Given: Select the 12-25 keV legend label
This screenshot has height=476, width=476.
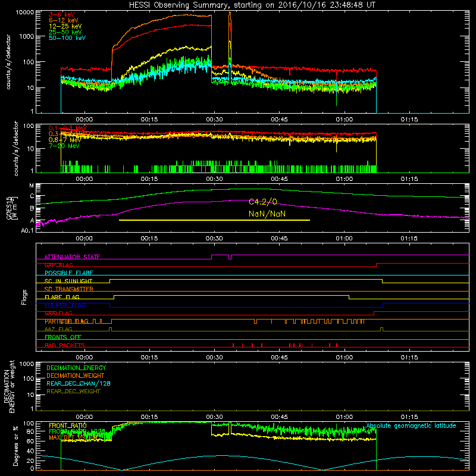Looking at the screenshot, I should [65, 26].
